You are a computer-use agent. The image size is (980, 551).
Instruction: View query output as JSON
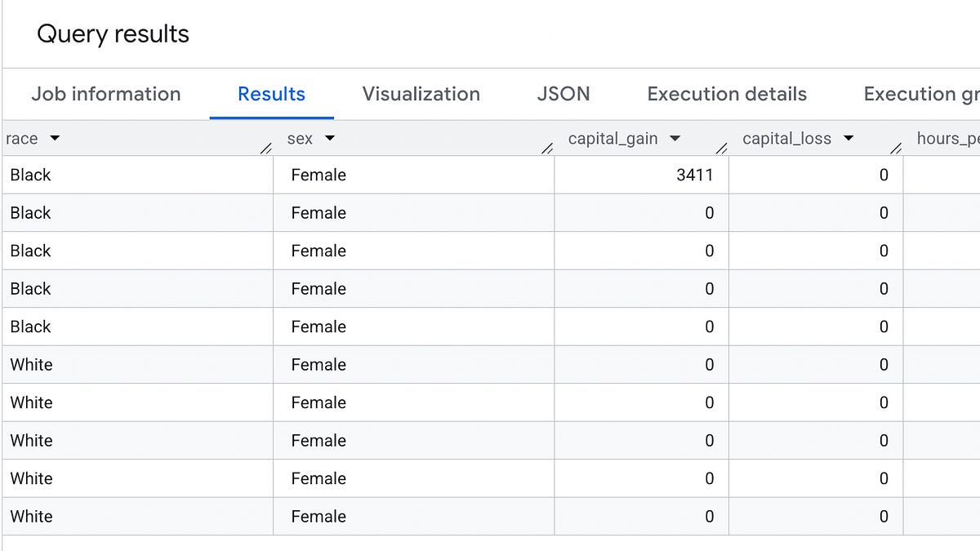[x=563, y=94]
